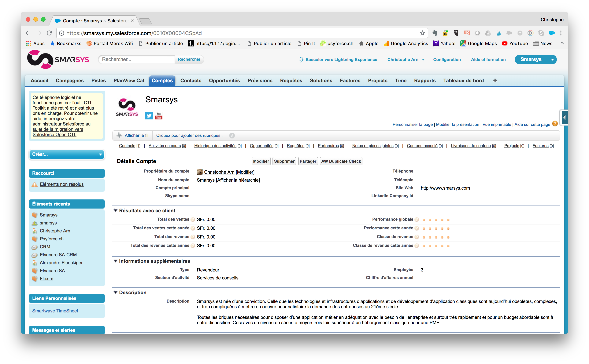Open recent item Elvacare SA-CRM
Screen dimensions: 589x364
58,255
